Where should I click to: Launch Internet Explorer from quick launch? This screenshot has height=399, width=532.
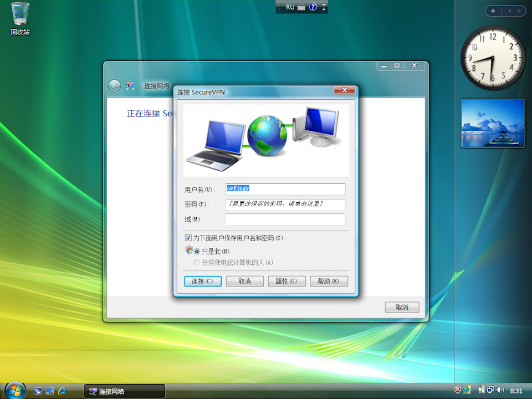[x=62, y=391]
